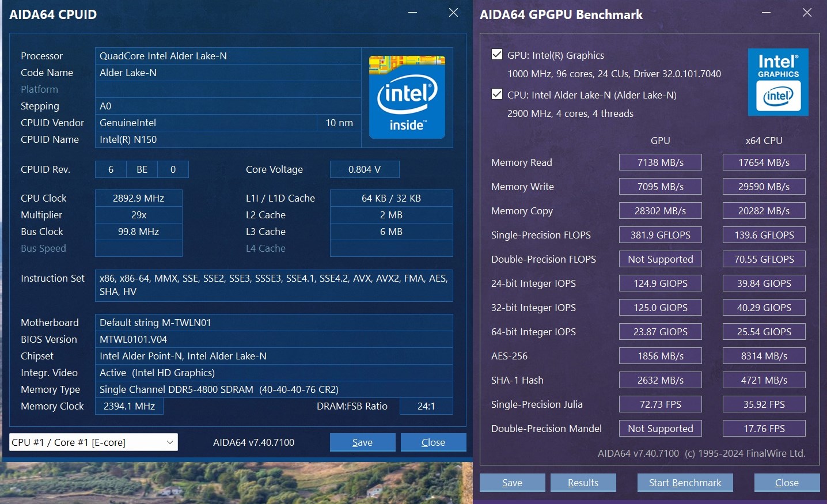Click the GenuineIntel vendor value
This screenshot has width=827, height=504.
(206, 123)
